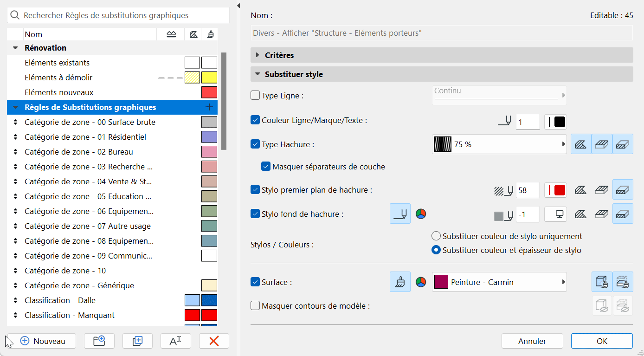Viewport: 644px width, 356px height.
Task: Click red pen color swatch for hatch foreground
Action: pyautogui.click(x=556, y=190)
